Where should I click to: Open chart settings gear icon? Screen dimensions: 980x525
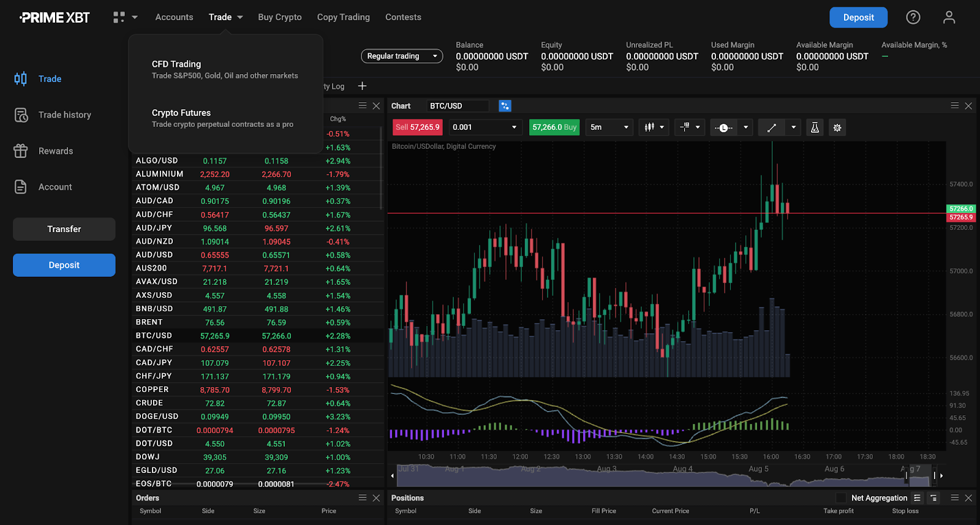837,127
